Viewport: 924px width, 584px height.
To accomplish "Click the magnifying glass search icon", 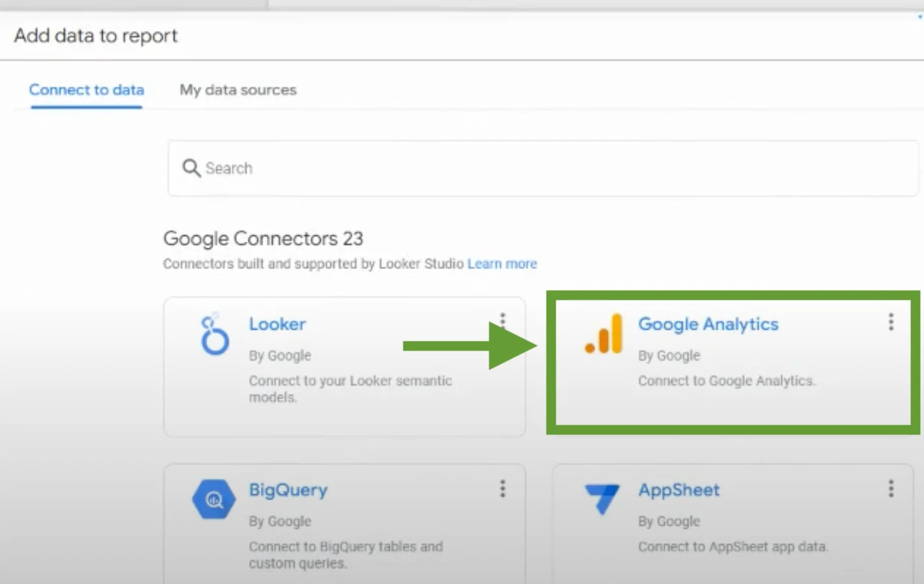I will 191,168.
